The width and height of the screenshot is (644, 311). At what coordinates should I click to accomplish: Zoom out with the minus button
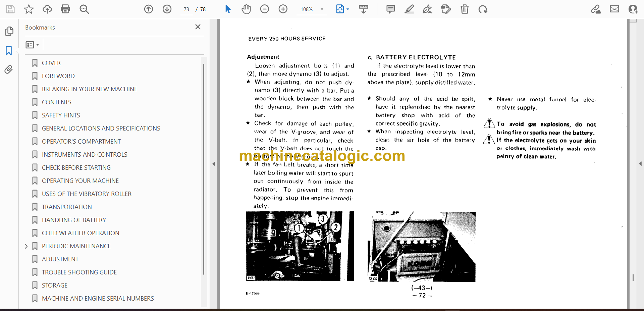coord(265,9)
